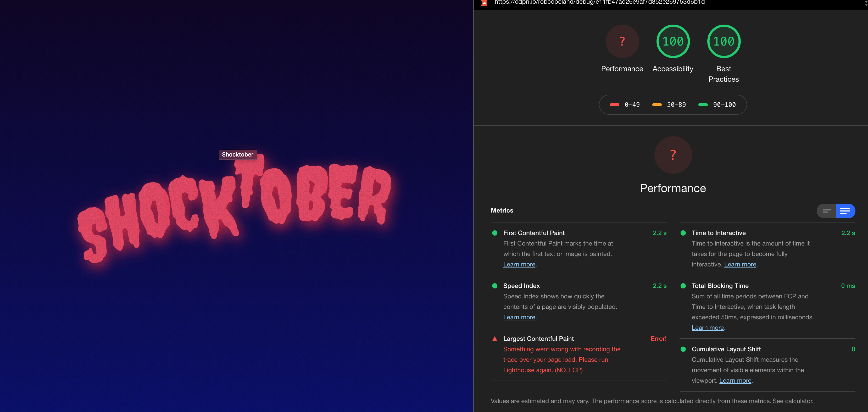Open the performance score is calculated link

point(648,401)
